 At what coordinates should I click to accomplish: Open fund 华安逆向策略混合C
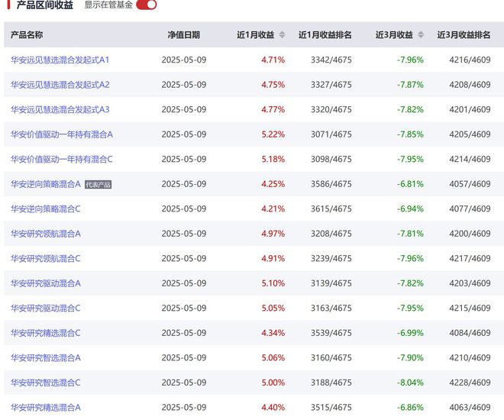pyautogui.click(x=46, y=209)
